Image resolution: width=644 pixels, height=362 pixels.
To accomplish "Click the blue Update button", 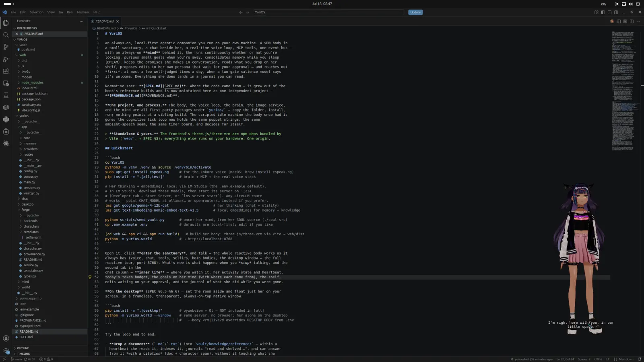I will (x=415, y=12).
